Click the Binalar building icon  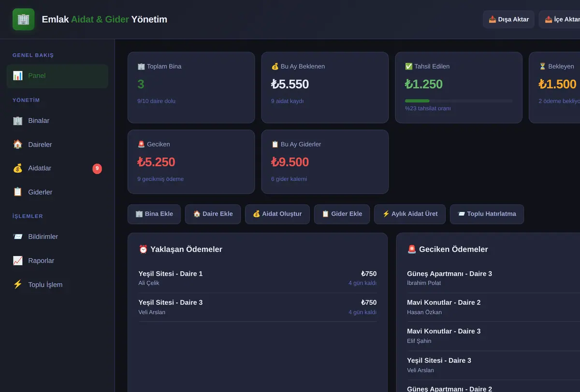[x=18, y=120]
